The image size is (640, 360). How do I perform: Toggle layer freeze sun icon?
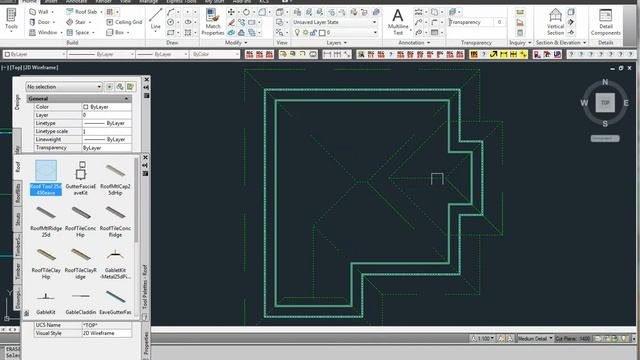[305, 32]
